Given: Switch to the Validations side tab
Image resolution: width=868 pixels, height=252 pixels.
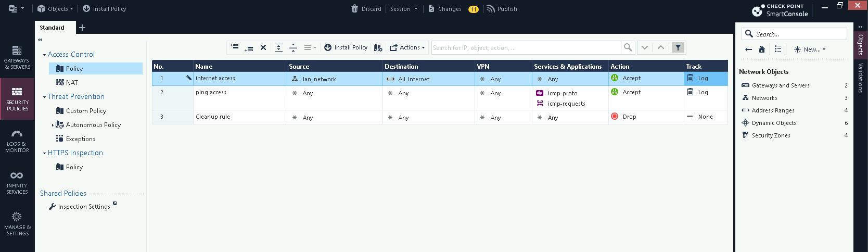Looking at the screenshot, I should tap(861, 78).
